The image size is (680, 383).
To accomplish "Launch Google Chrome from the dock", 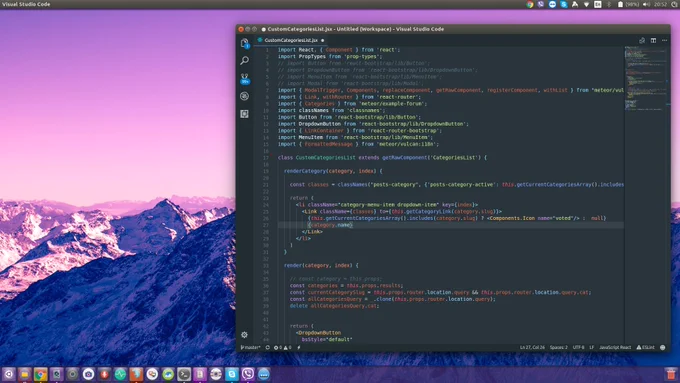I will coord(40,374).
